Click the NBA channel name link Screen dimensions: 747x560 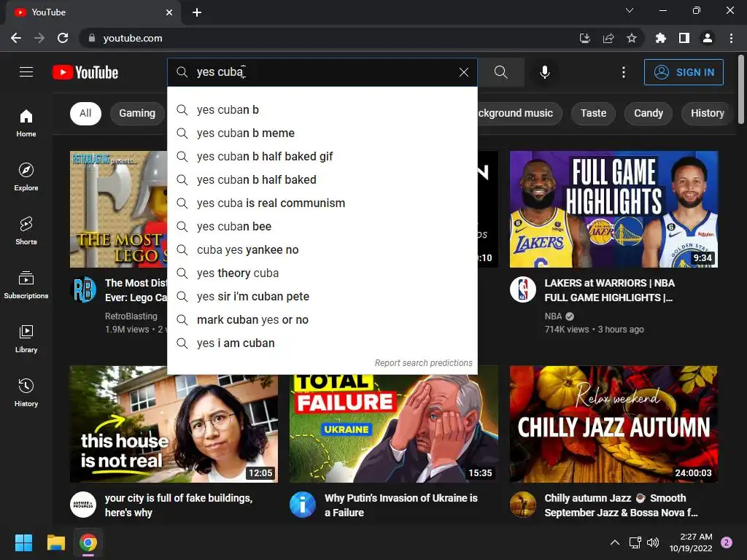[553, 316]
